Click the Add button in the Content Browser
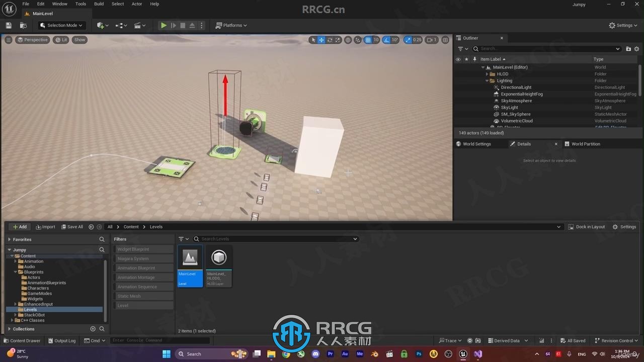 coord(19,227)
